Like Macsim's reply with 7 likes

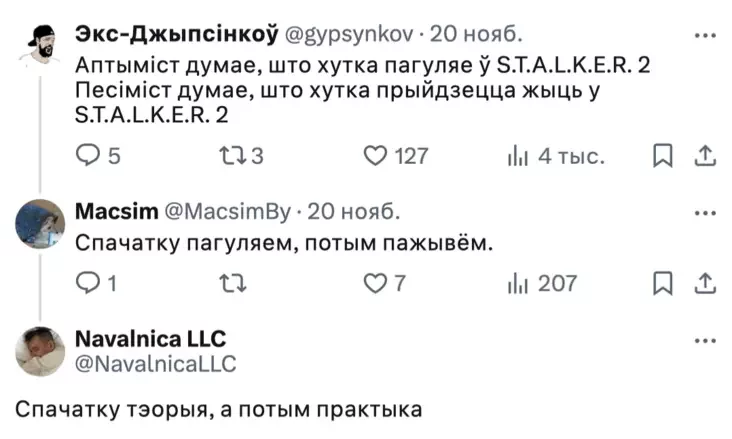click(374, 284)
